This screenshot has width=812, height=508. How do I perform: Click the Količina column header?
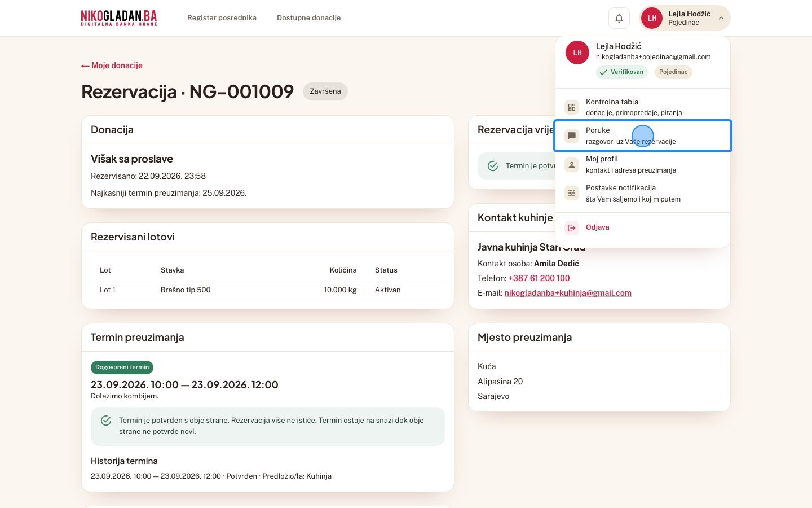(343, 270)
